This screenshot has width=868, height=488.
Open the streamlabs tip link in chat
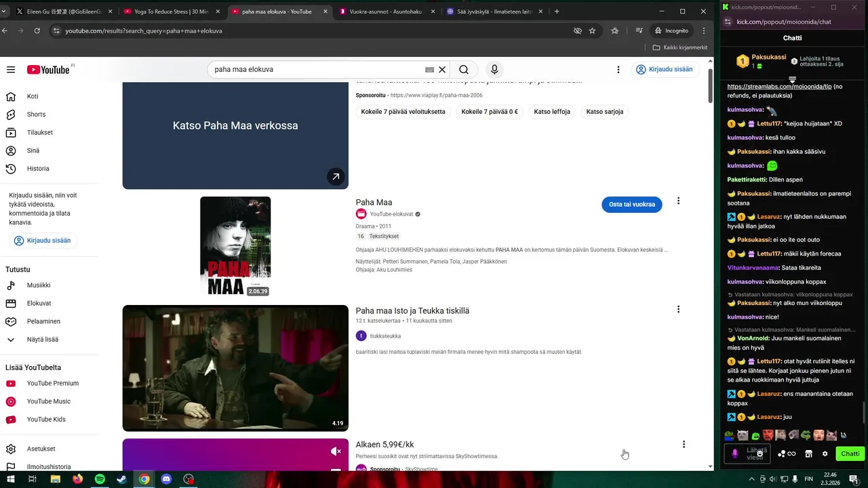pos(778,87)
